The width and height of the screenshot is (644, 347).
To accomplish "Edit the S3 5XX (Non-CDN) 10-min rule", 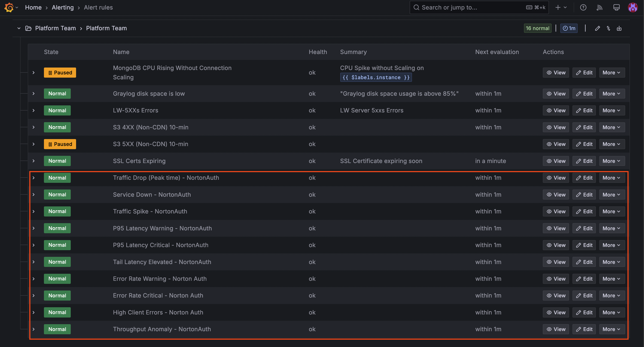I will pyautogui.click(x=584, y=144).
